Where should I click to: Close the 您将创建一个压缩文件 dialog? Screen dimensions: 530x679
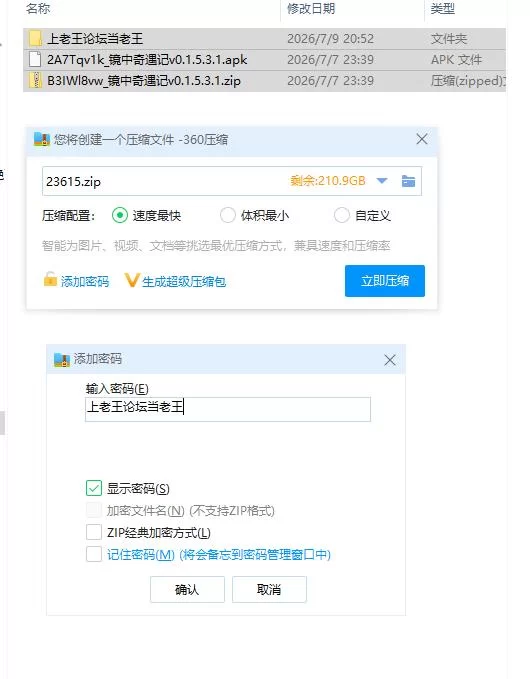[422, 139]
